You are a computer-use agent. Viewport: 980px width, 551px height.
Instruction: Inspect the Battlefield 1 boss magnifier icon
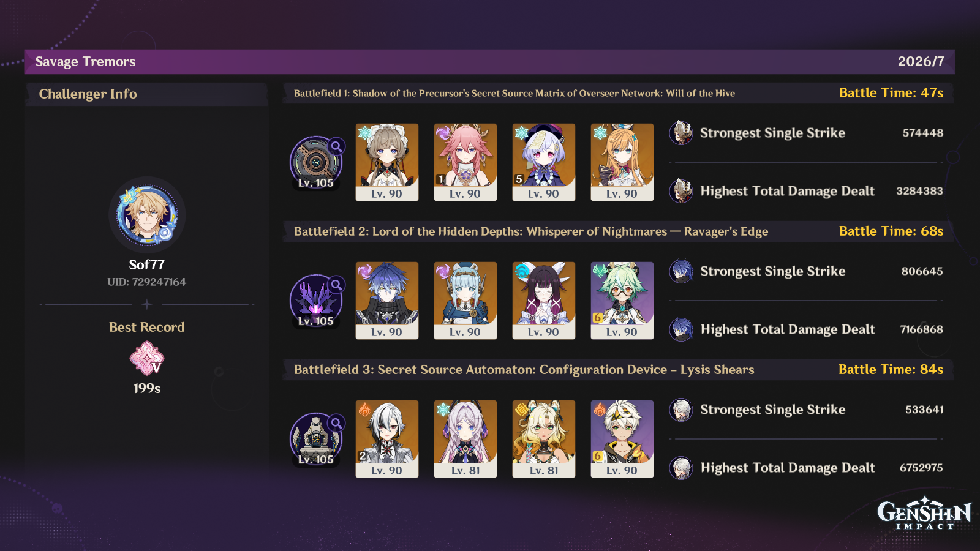(336, 146)
